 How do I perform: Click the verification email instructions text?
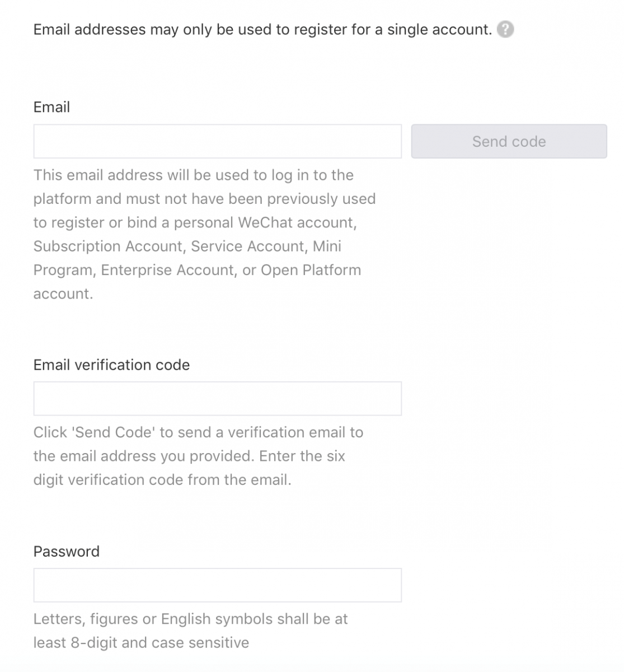(x=198, y=456)
